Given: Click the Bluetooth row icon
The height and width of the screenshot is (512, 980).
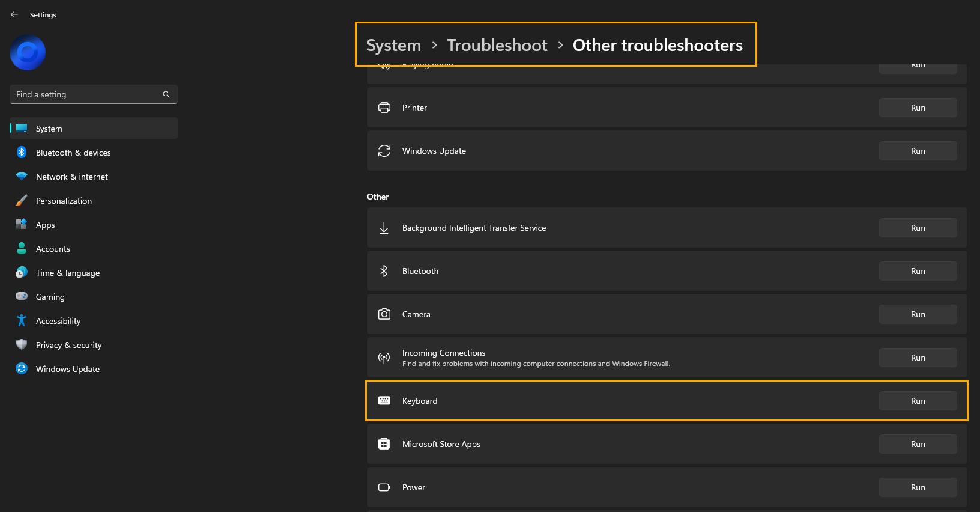Looking at the screenshot, I should 384,271.
